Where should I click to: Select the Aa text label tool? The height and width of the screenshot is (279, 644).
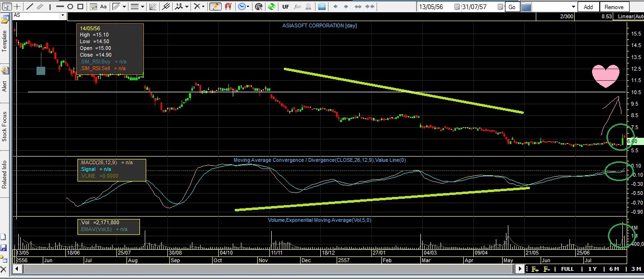tap(103, 7)
